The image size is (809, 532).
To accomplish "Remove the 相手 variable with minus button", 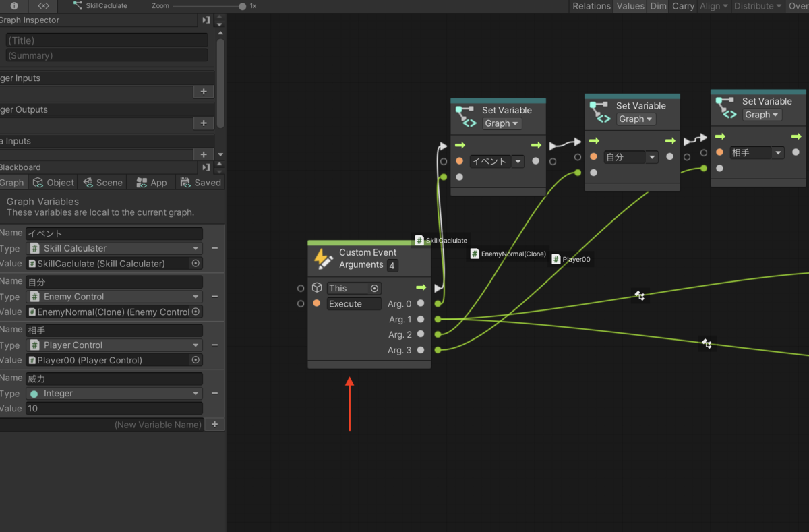I will point(214,345).
